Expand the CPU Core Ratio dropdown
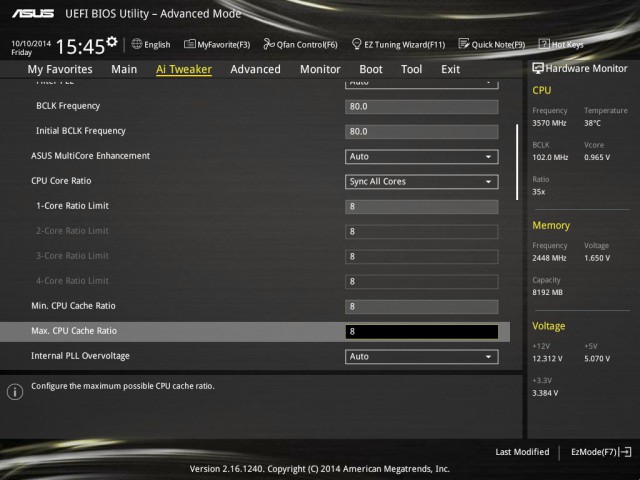This screenshot has height=480, width=640. coord(422,182)
